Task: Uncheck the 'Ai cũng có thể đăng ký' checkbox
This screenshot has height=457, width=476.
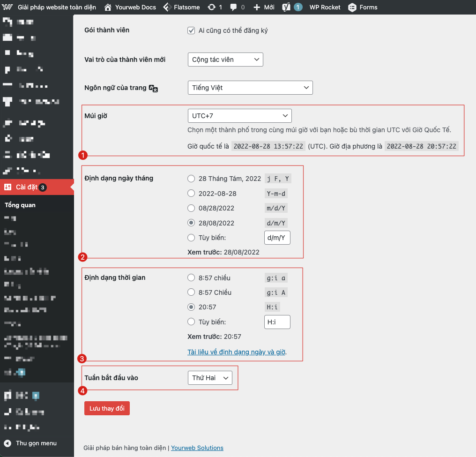Action: click(x=191, y=30)
